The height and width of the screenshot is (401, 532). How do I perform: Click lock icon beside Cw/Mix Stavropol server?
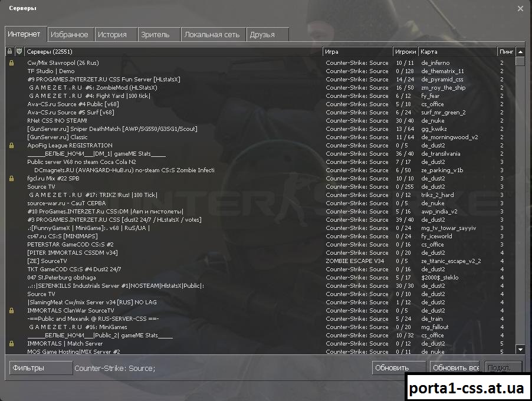click(x=11, y=63)
